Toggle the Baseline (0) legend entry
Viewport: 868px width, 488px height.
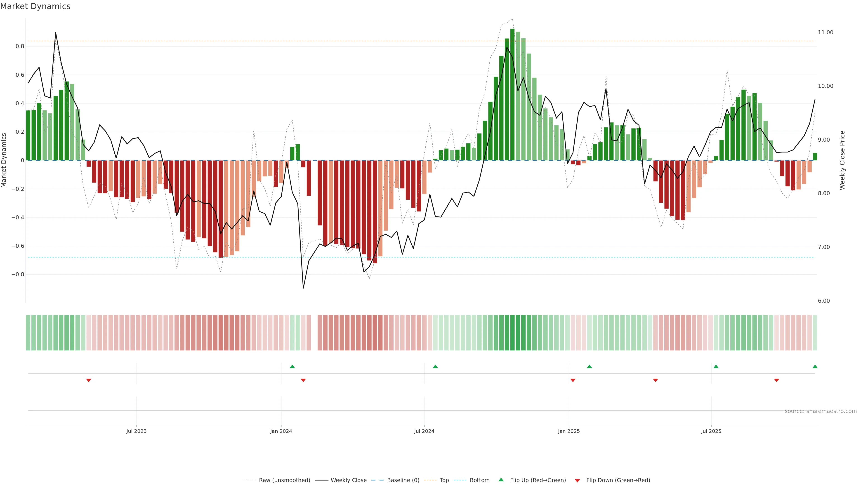(x=403, y=480)
